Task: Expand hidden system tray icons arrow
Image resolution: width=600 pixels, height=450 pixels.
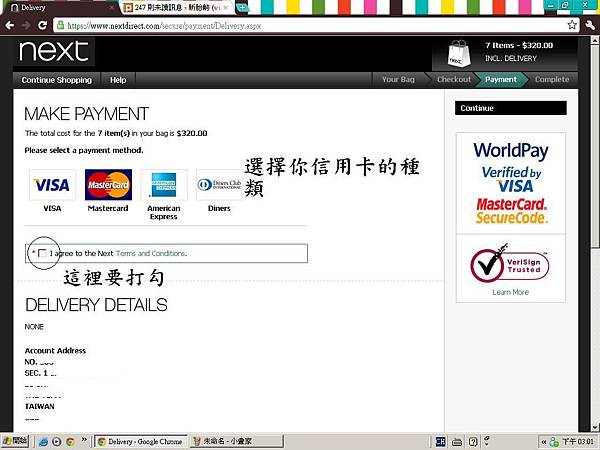Action: pos(544,442)
